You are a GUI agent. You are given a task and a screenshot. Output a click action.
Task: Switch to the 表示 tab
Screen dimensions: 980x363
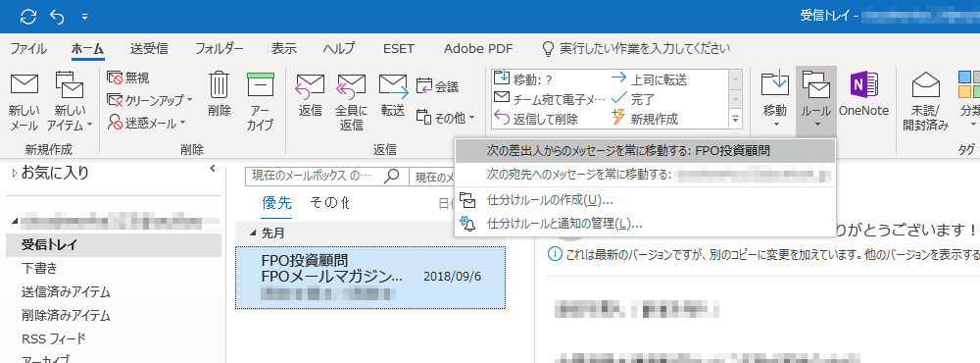tap(284, 48)
